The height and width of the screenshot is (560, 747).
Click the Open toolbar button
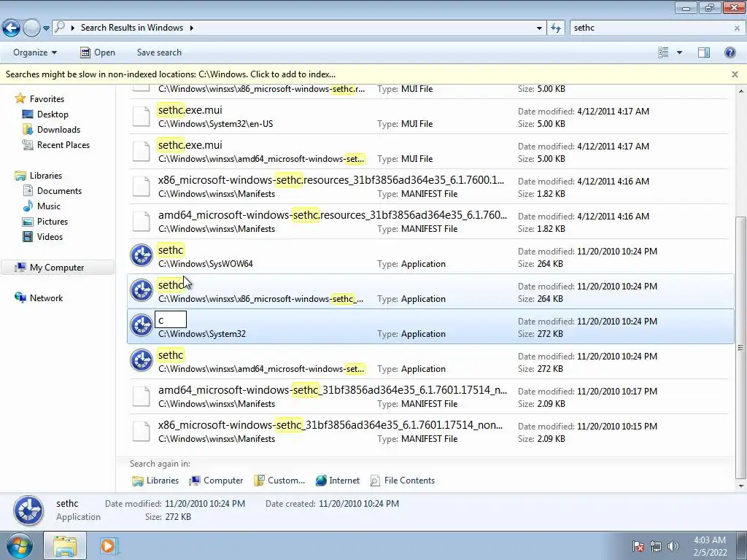tap(98, 52)
